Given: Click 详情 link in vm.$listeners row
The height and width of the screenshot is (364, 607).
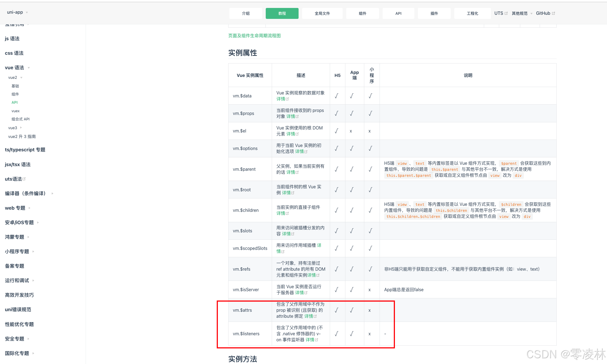Looking at the screenshot, I should click(x=310, y=340).
